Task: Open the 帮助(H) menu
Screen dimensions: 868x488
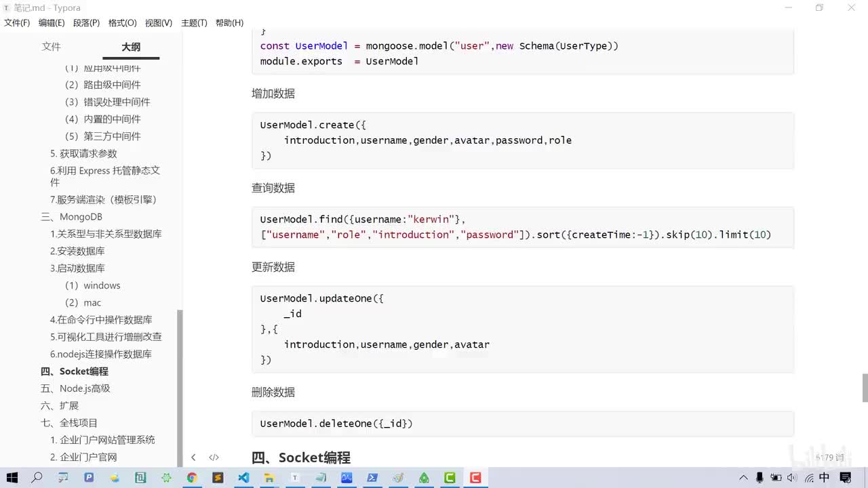Action: [x=229, y=23]
